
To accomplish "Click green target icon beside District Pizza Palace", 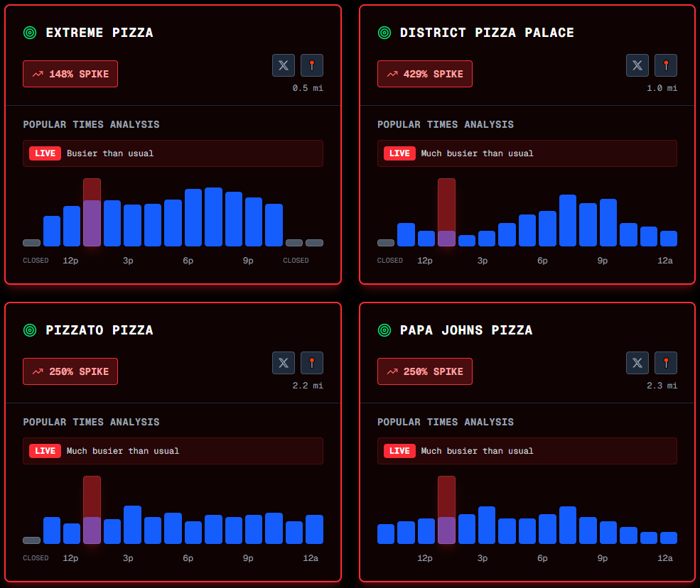I will click(x=384, y=33).
